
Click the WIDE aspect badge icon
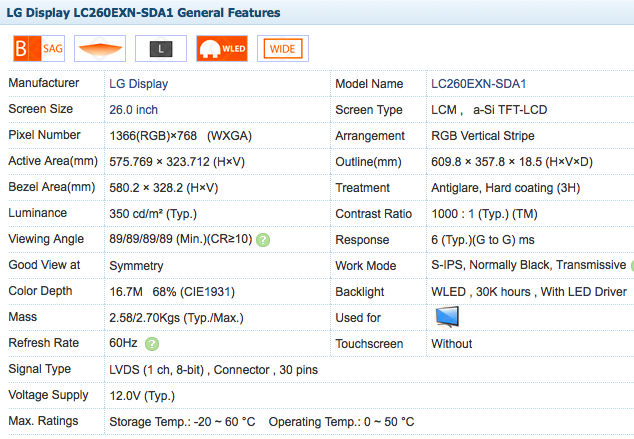point(283,49)
